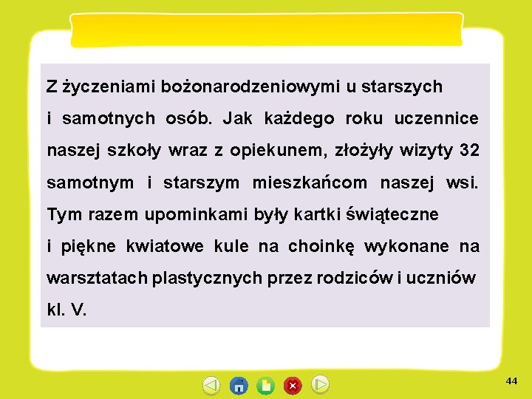Click the line beginning 'naszej szkoły wraz z opiekunem'
Image resolution: width=532 pixels, height=399 pixels.
(263, 151)
